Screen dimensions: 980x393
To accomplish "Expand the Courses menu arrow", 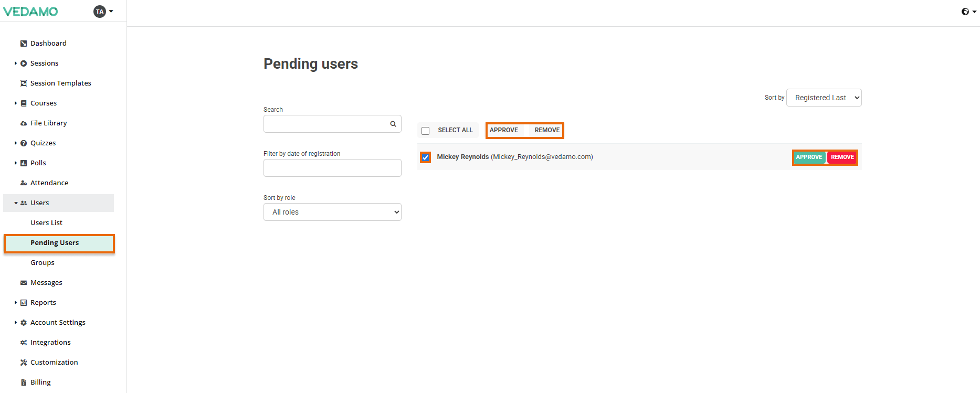I will 16,103.
